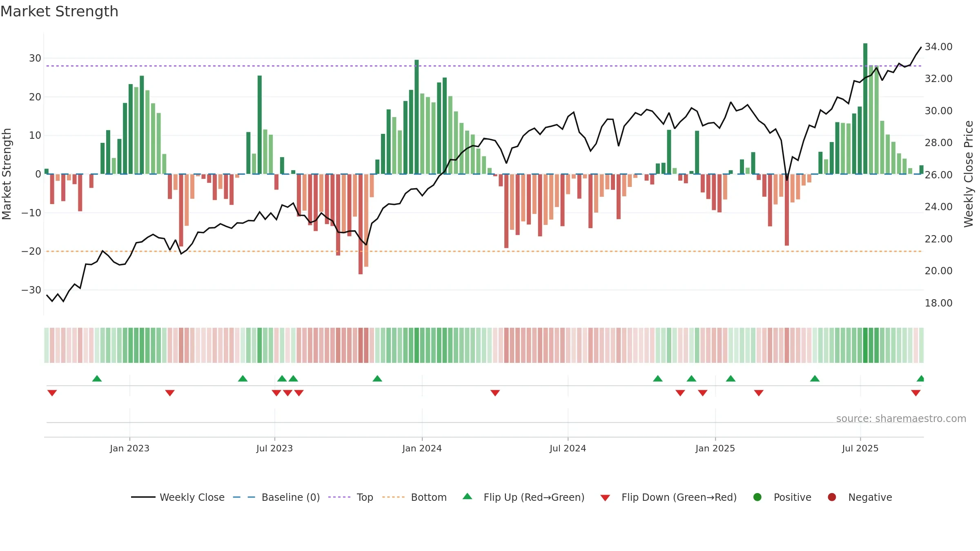This screenshot has width=980, height=551.
Task: Click the Jan 2024 axis label
Action: (422, 449)
